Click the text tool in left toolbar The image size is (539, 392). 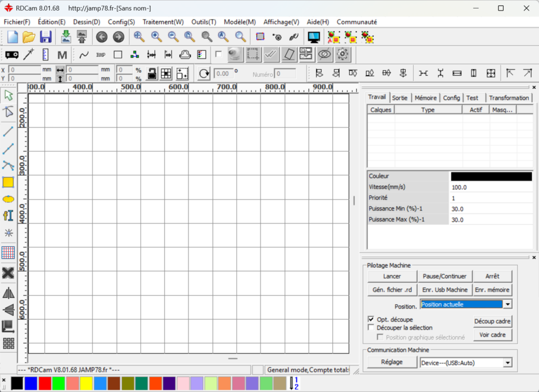point(8,216)
